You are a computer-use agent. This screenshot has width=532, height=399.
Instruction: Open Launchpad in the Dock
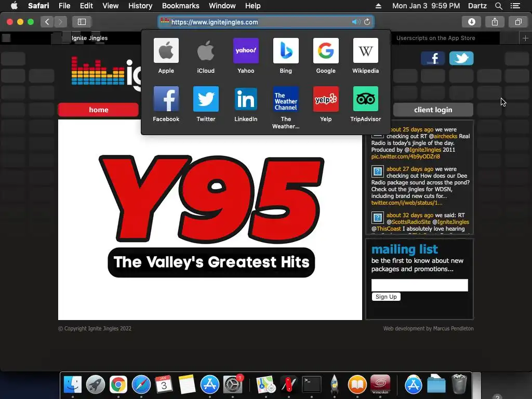(96, 384)
